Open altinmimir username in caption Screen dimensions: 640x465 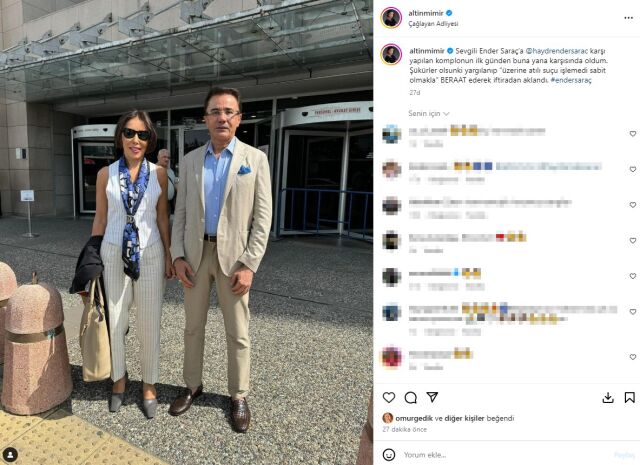click(427, 51)
